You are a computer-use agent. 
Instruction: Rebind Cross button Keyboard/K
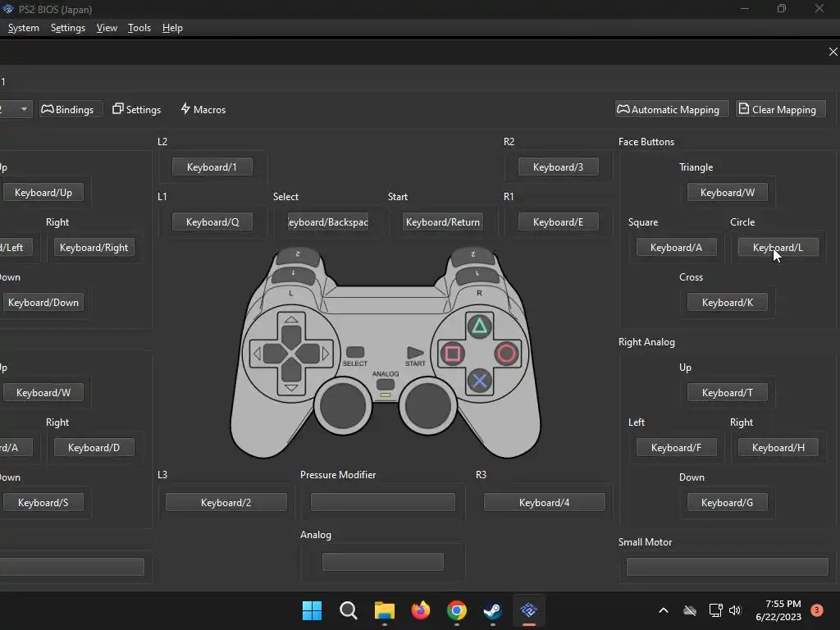pyautogui.click(x=728, y=303)
